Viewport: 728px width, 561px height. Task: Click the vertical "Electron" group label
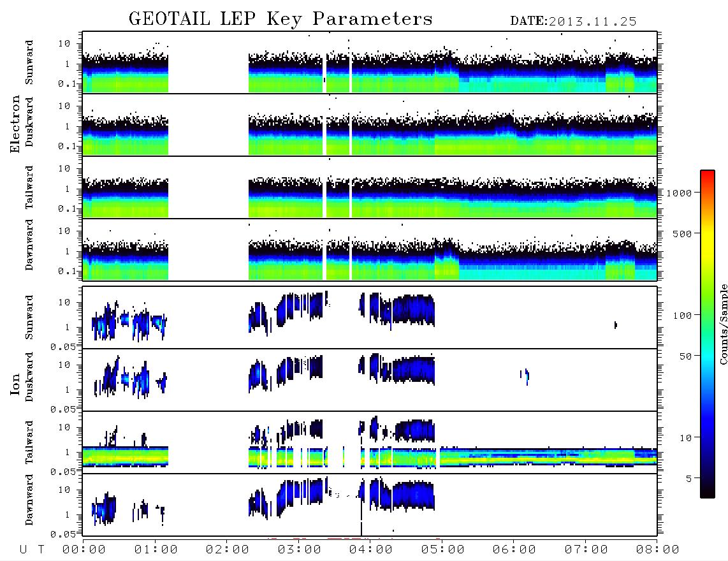click(15, 124)
